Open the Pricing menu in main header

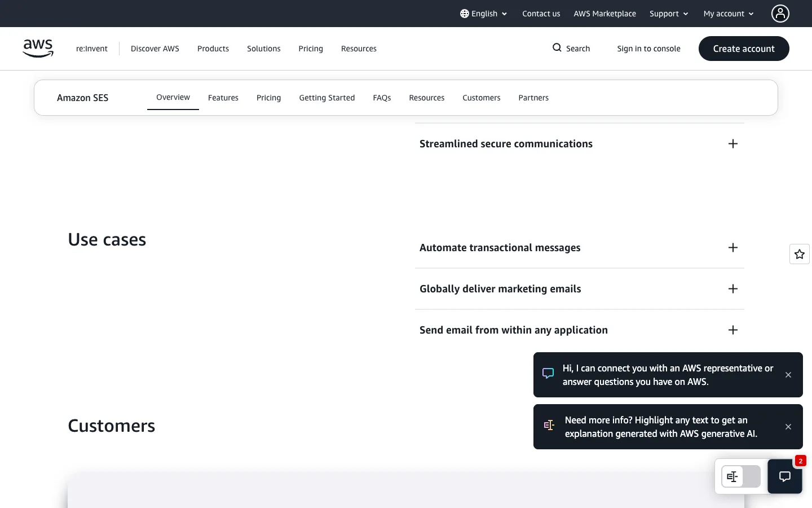click(x=311, y=49)
